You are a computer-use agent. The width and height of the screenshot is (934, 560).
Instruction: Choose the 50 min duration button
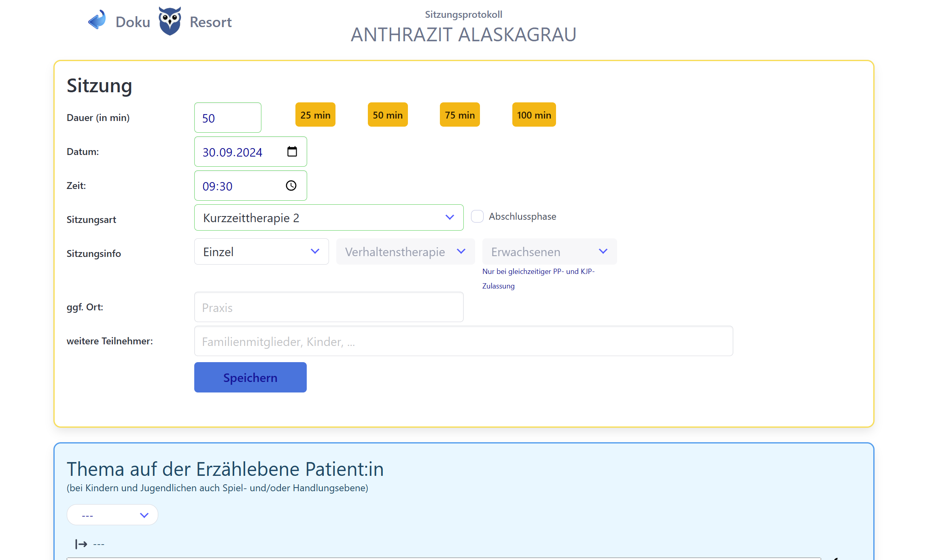click(x=387, y=115)
